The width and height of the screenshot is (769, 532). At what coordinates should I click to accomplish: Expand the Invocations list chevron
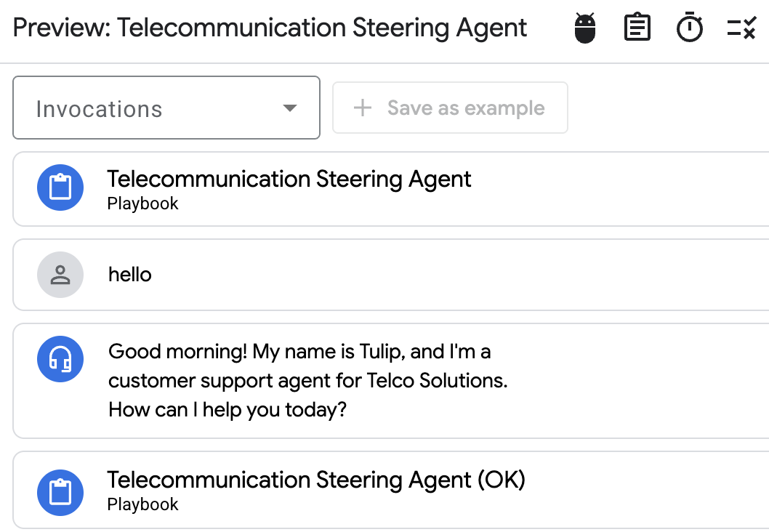(x=289, y=108)
